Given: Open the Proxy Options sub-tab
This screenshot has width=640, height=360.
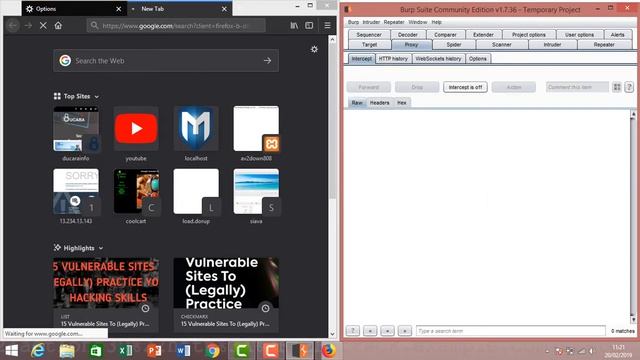Looking at the screenshot, I should point(478,59).
